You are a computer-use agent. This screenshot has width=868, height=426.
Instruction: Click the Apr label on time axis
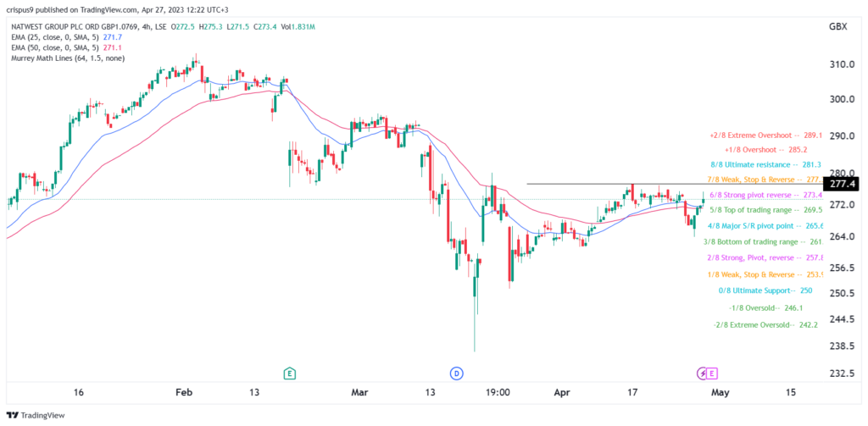click(x=562, y=392)
